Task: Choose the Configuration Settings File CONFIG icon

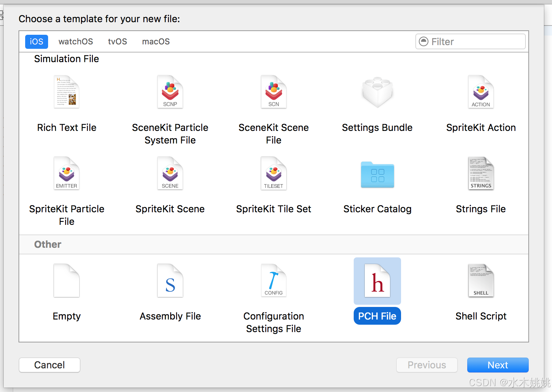Action: [274, 281]
